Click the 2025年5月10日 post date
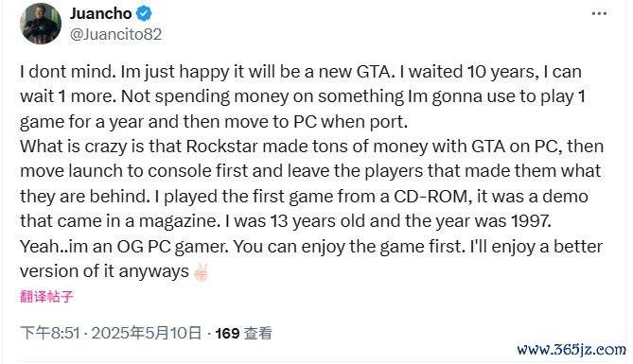Image resolution: width=633 pixels, height=364 pixels. (x=146, y=334)
